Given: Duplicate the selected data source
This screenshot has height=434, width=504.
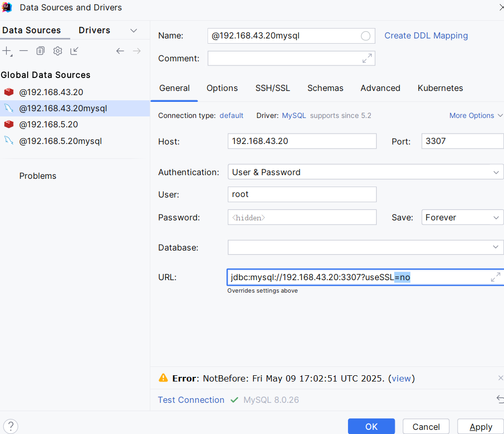Looking at the screenshot, I should [x=40, y=50].
